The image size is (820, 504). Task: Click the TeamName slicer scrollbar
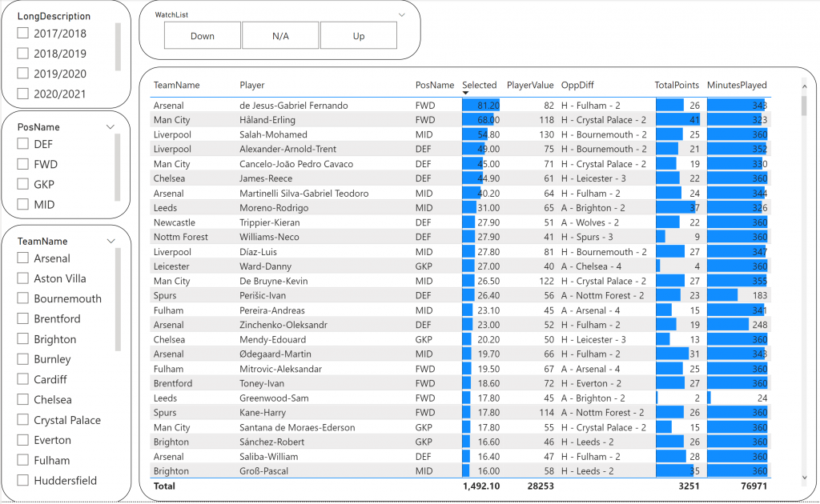coord(118,299)
